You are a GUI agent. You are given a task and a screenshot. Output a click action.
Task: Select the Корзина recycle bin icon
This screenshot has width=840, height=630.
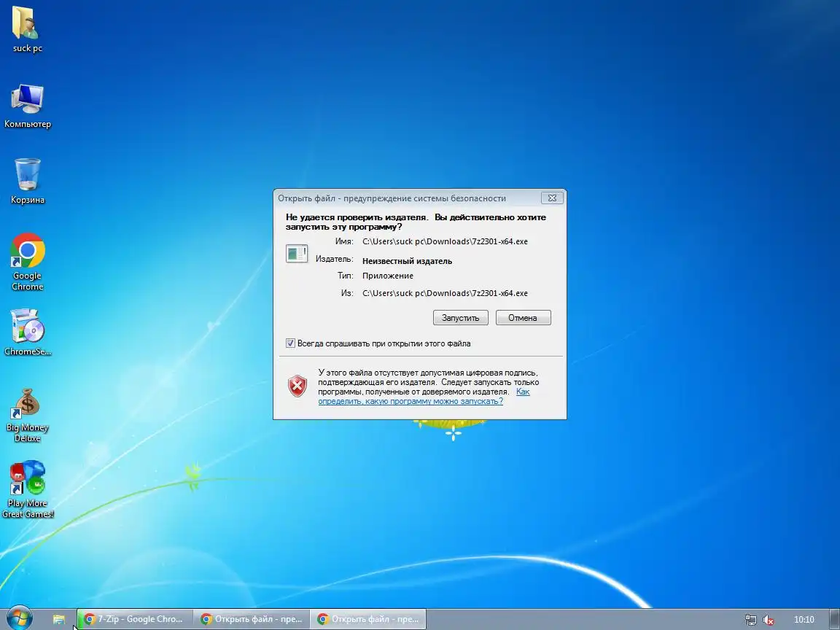click(27, 181)
